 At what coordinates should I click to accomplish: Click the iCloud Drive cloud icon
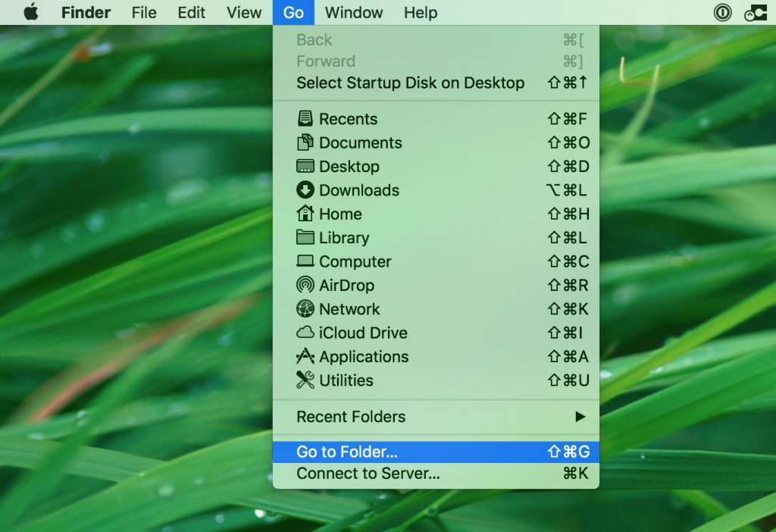coord(305,333)
